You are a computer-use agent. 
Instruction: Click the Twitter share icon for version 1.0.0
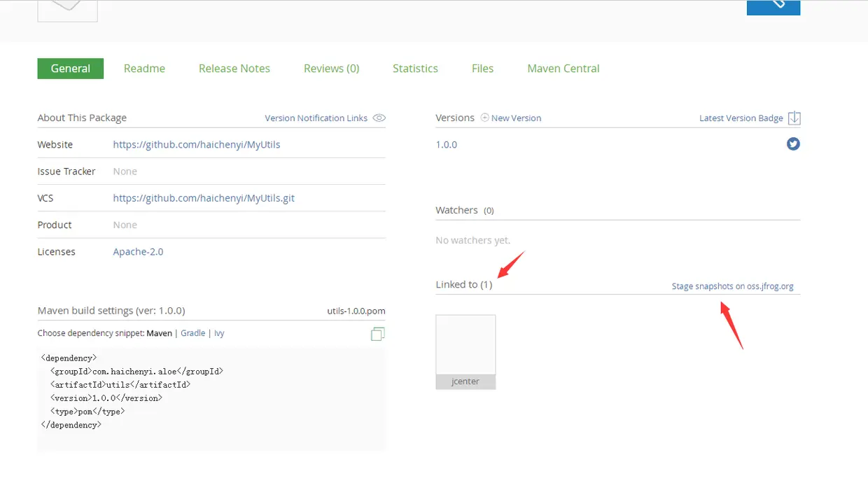pos(793,144)
